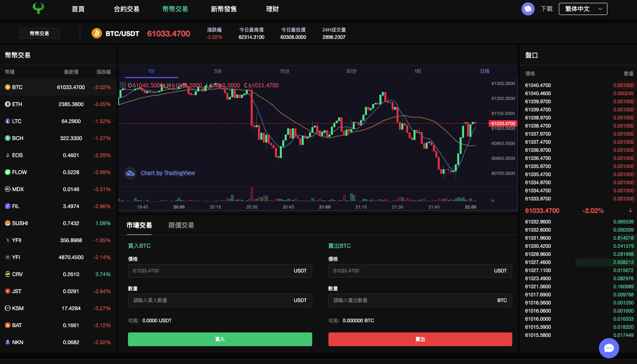Select the ETH coin icon in list
The height and width of the screenshot is (364, 637).
tap(8, 104)
